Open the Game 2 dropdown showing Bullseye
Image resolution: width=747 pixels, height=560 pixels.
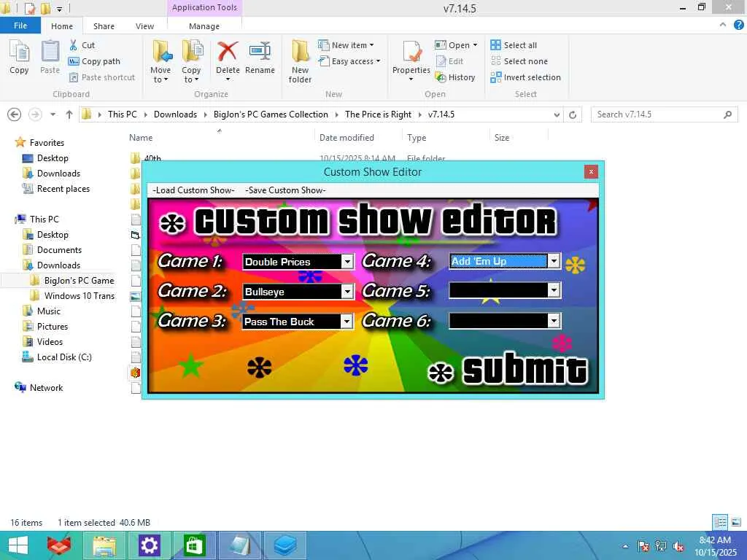347,292
